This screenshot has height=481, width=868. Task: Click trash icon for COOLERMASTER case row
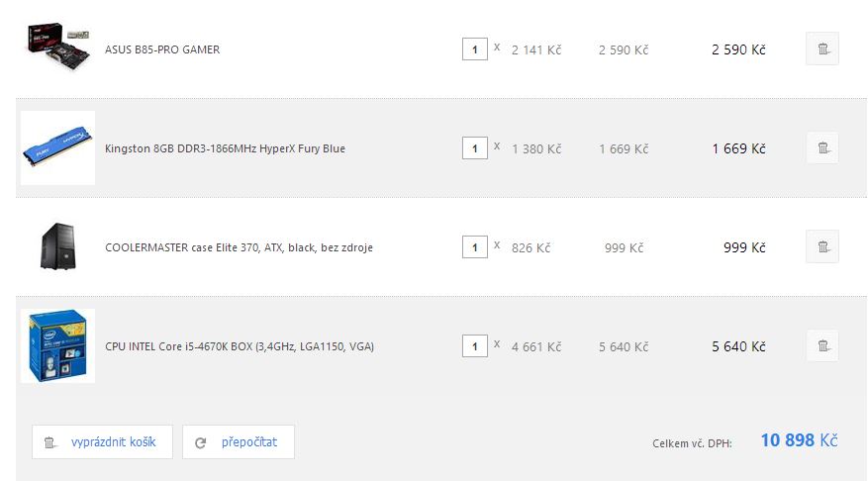point(822,246)
